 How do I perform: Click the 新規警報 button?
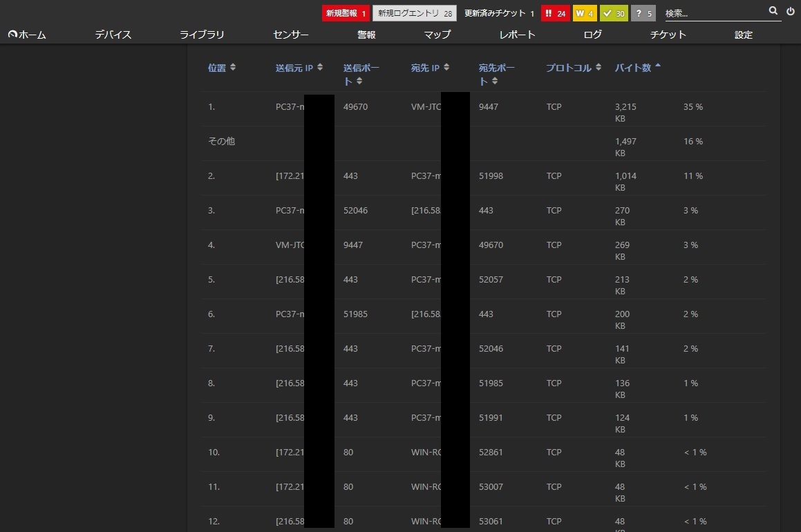pyautogui.click(x=346, y=13)
